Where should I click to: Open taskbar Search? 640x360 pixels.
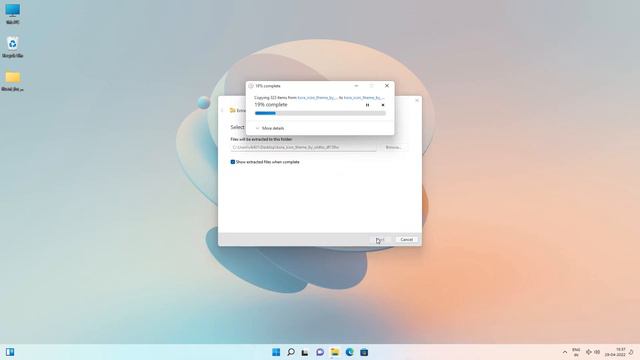point(291,352)
